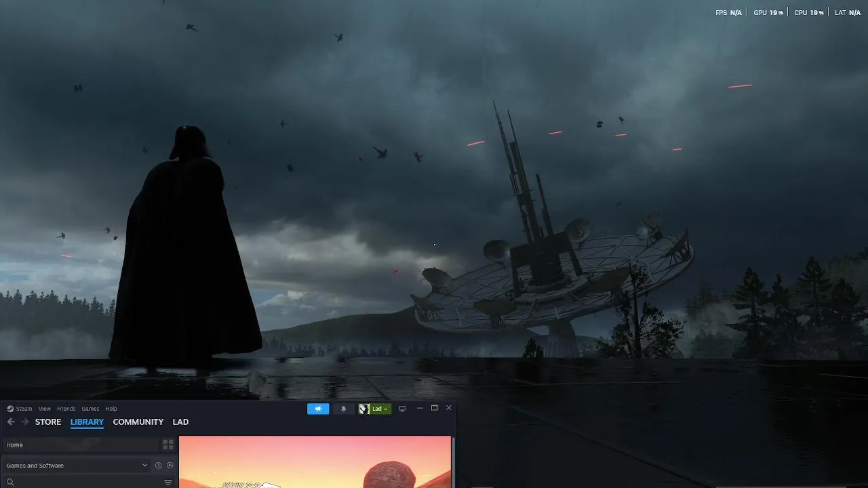
Task: Expand the Lad account dropdown
Action: click(380, 409)
